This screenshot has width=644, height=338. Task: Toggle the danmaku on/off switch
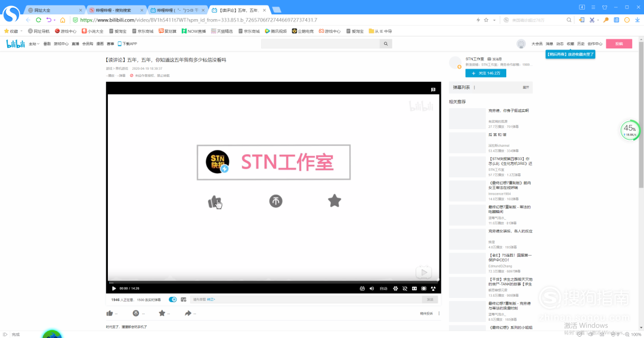[173, 299]
